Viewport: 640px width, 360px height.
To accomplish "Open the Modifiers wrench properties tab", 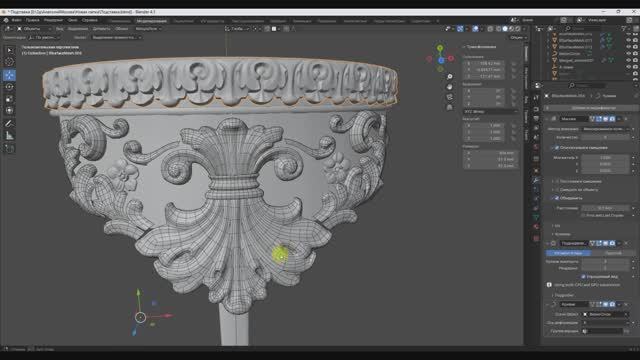I will (536, 180).
